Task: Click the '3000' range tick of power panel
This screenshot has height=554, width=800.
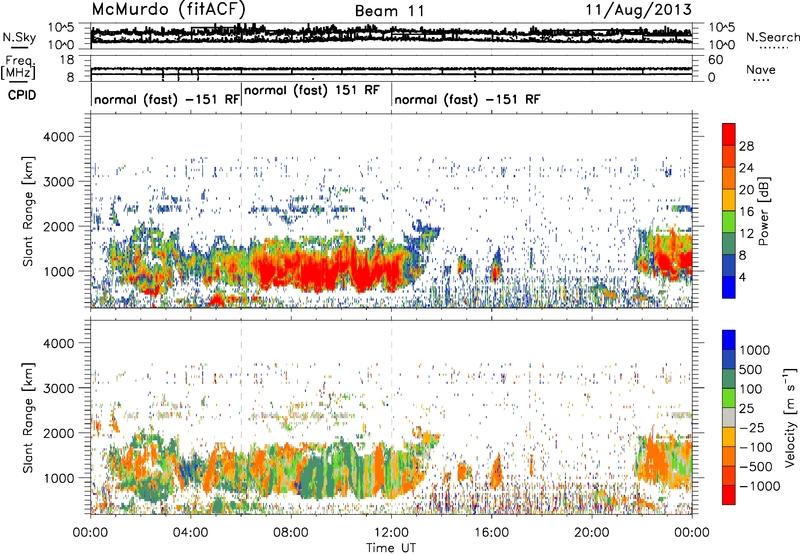Action: pyautogui.click(x=58, y=182)
